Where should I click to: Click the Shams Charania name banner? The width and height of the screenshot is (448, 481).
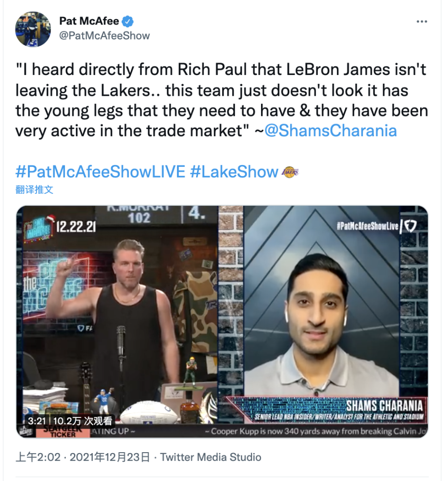[x=384, y=405]
